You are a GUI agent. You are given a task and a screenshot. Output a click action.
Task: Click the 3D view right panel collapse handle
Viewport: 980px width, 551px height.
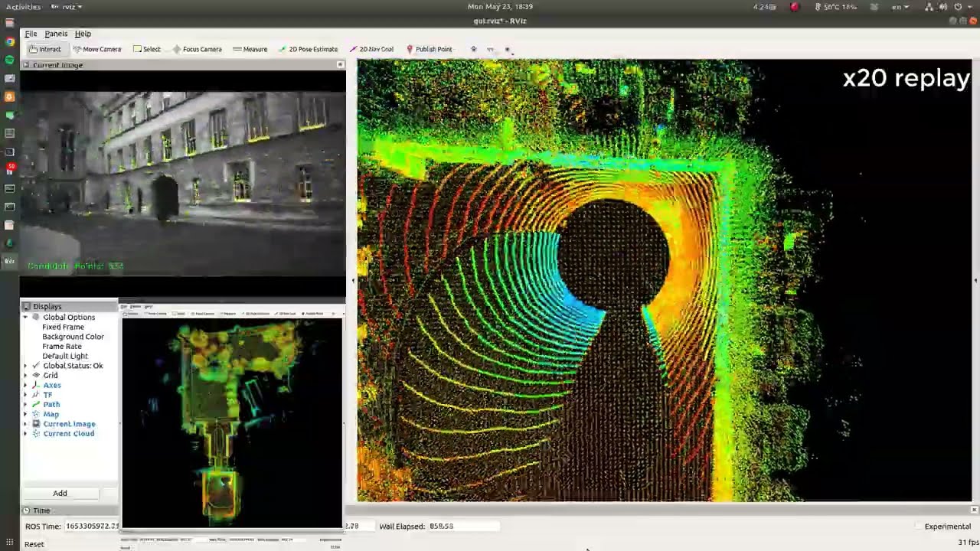[x=975, y=281]
